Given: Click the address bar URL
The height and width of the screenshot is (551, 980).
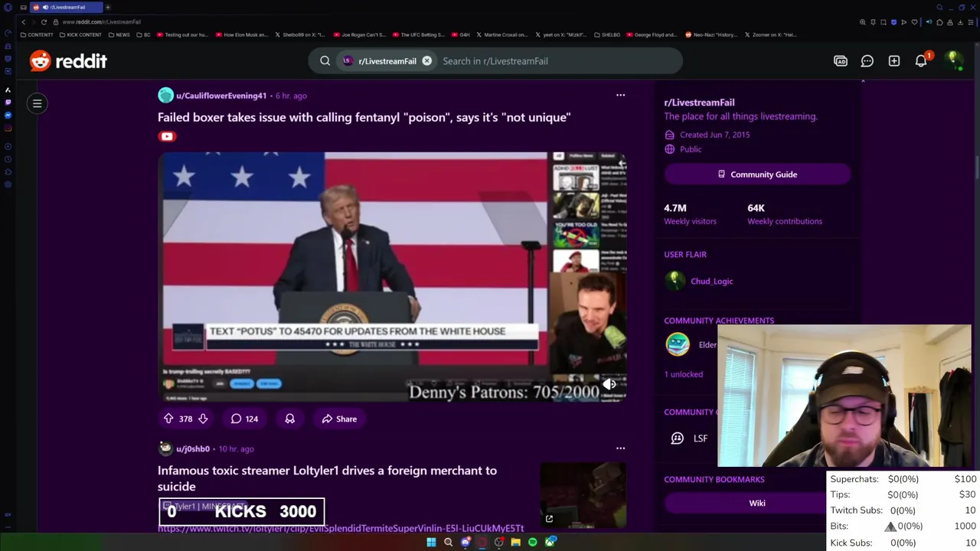Looking at the screenshot, I should point(101,22).
